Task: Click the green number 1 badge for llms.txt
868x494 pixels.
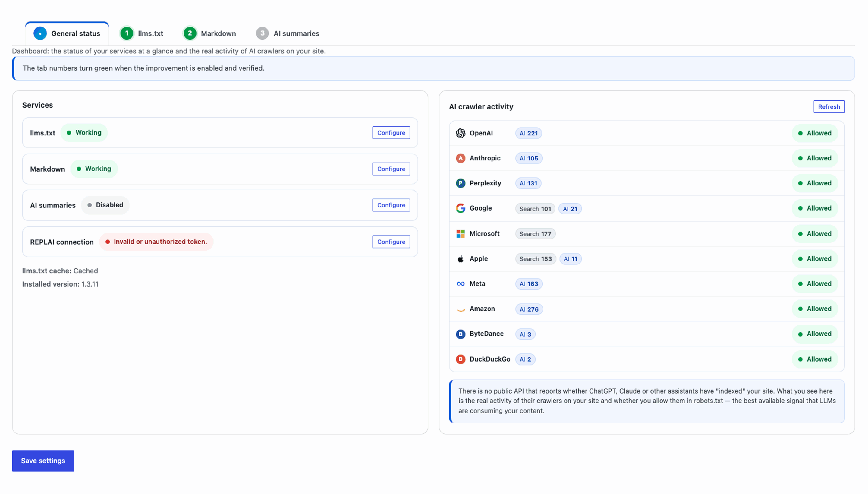Action: 127,33
